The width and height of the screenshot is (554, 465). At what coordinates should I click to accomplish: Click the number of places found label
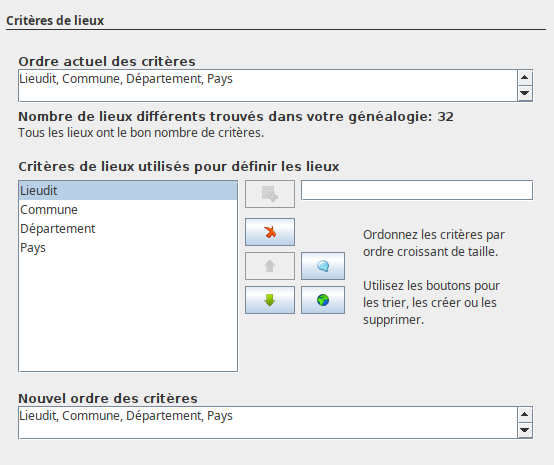click(236, 117)
